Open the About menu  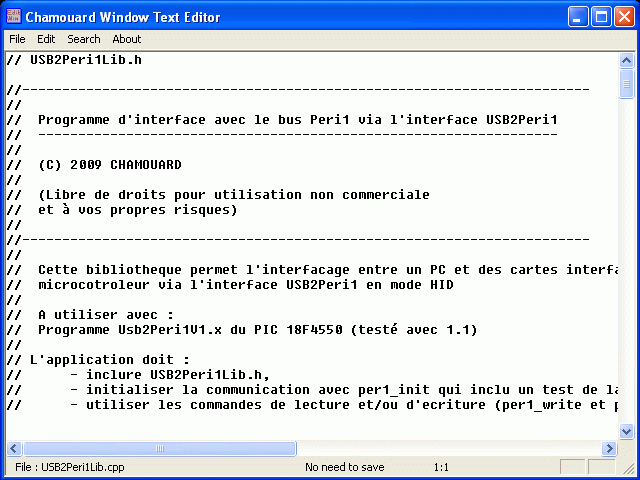(127, 39)
